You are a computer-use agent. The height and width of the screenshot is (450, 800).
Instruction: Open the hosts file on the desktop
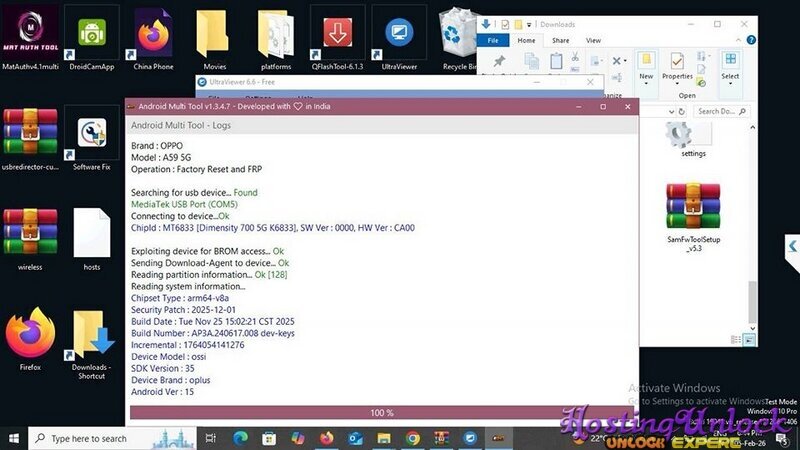[92, 235]
